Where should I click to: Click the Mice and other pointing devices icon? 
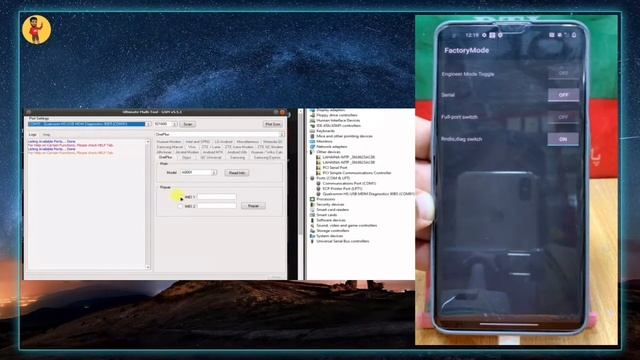(312, 136)
